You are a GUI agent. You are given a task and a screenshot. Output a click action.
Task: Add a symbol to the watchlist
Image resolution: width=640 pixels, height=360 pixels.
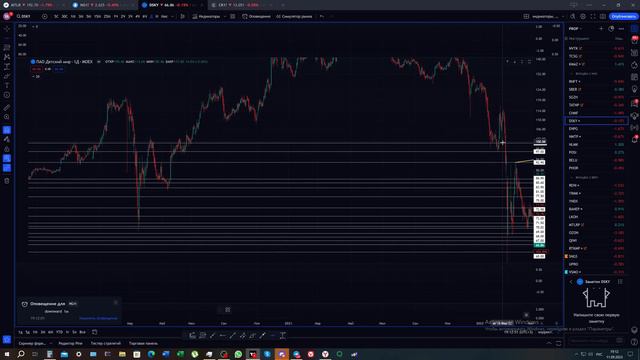pyautogui.click(x=601, y=29)
